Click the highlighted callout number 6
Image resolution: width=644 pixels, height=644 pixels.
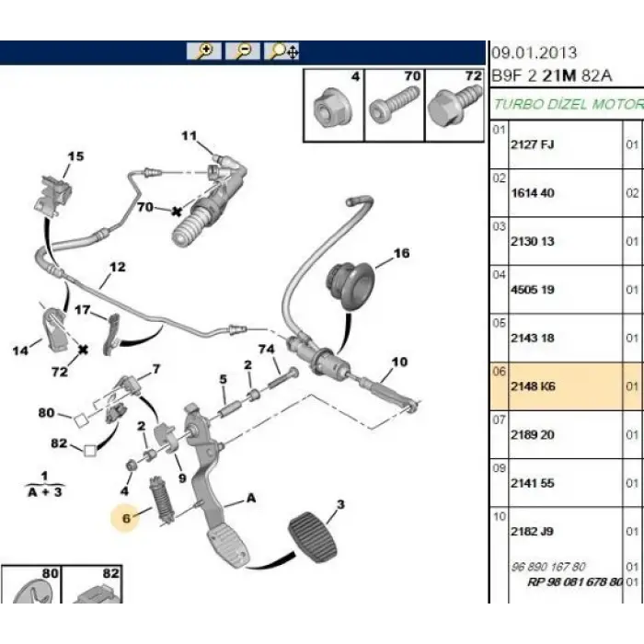point(126,518)
